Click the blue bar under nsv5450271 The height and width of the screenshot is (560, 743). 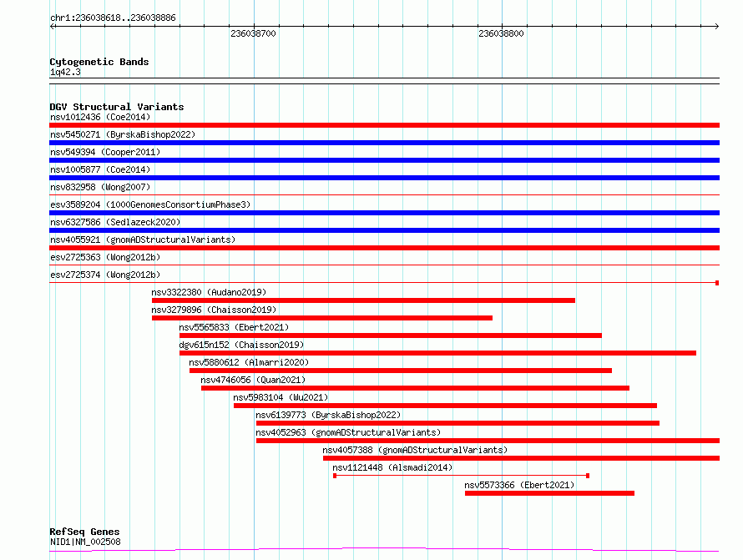tap(384, 143)
